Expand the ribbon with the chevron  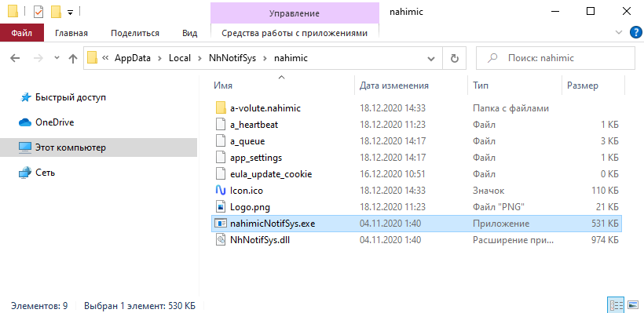(619, 33)
